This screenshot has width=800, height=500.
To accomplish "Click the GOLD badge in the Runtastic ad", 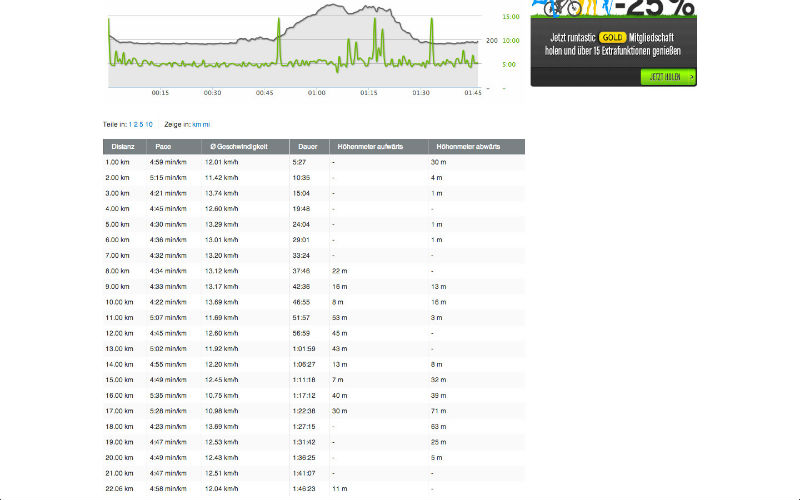I will (612, 38).
